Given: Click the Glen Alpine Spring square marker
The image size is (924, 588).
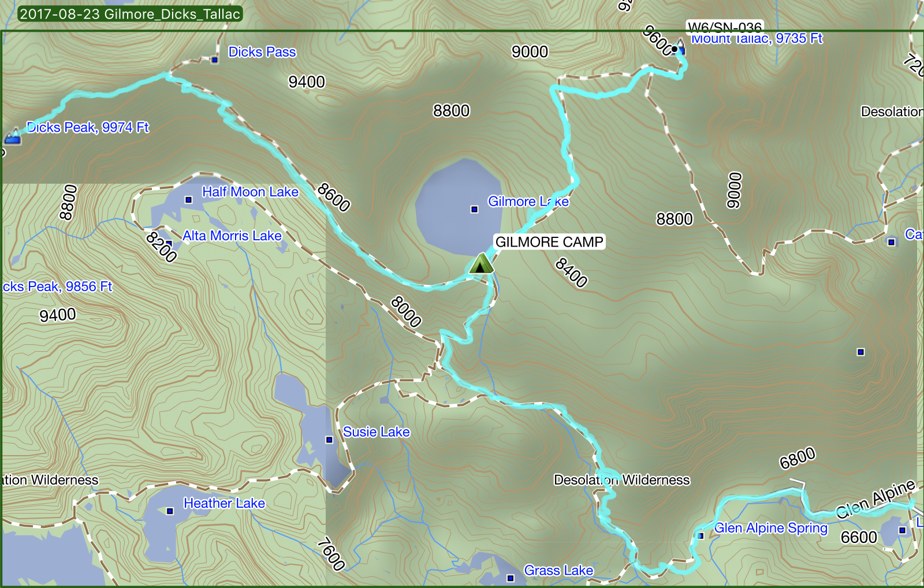Looking at the screenshot, I should click(x=701, y=535).
